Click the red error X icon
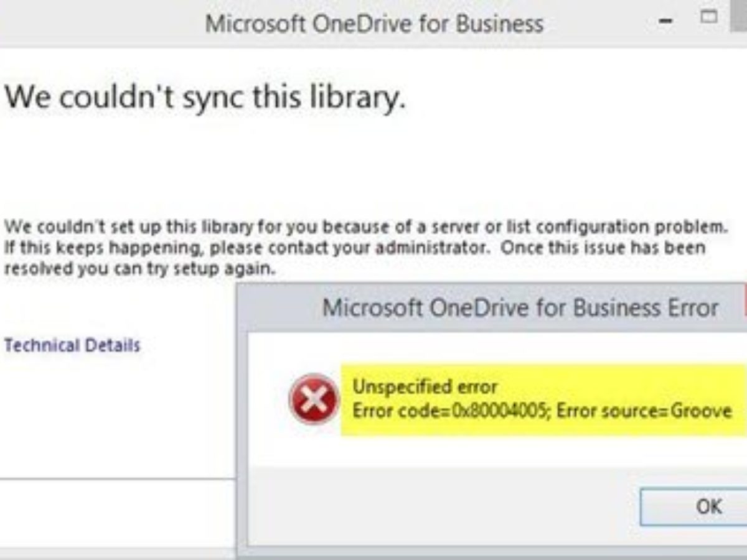 [314, 399]
